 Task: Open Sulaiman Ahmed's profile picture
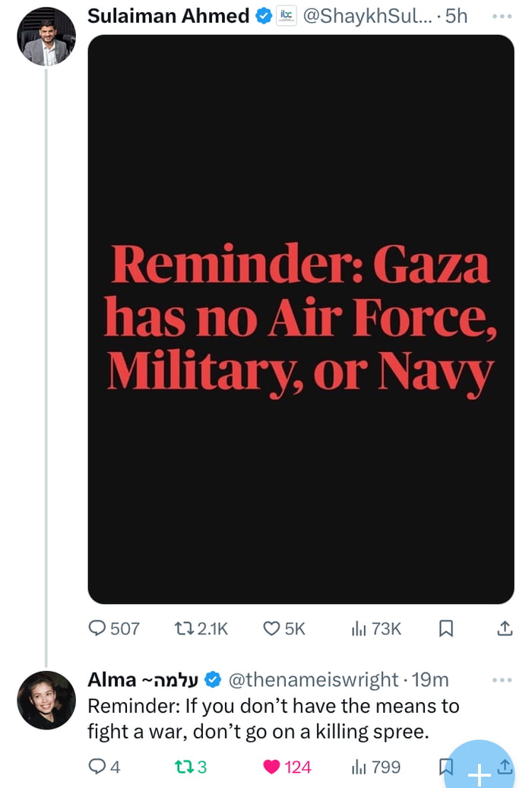coord(46,37)
